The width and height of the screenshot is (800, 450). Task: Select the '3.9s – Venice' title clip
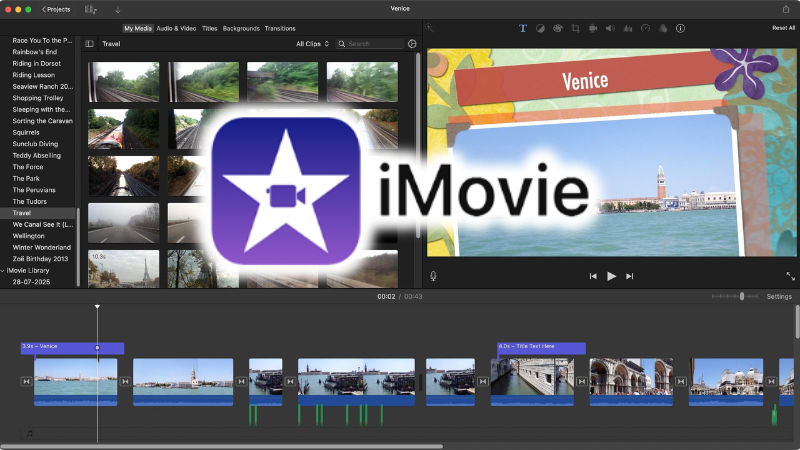coord(72,348)
